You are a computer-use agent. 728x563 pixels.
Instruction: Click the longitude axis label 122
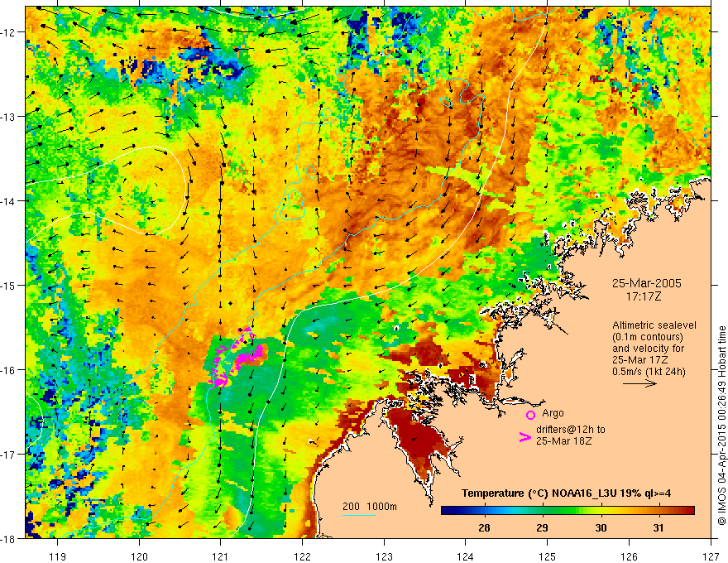(302, 556)
